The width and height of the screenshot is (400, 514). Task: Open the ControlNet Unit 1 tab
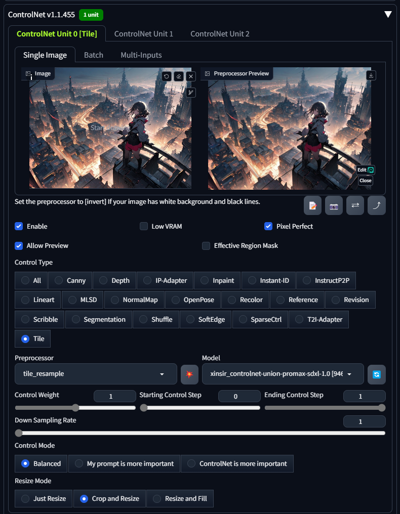point(144,34)
